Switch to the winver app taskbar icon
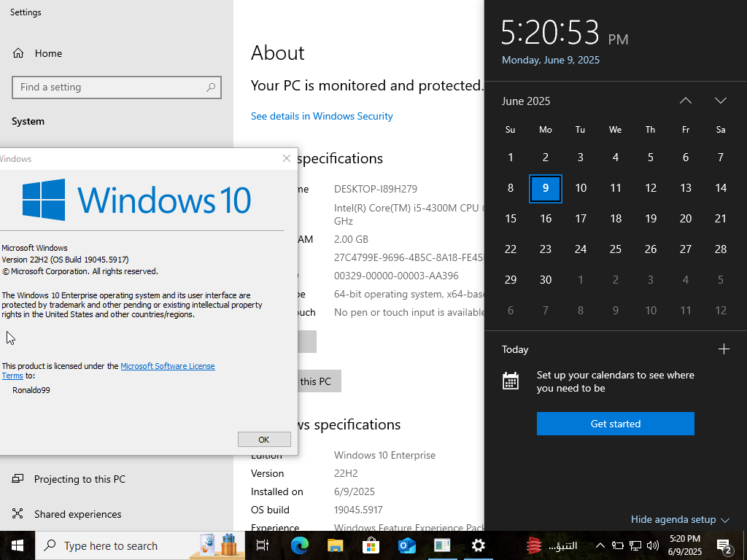This screenshot has height=560, width=747. 443,545
